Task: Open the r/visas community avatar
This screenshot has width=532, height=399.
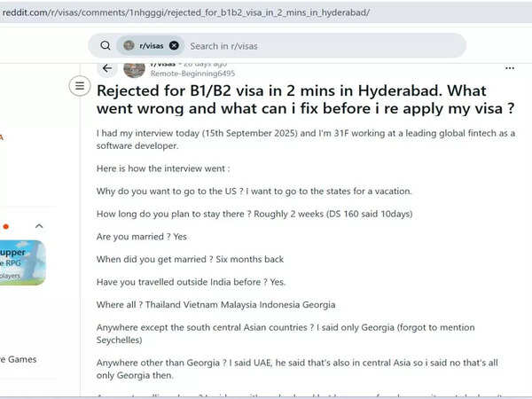Action: (x=135, y=69)
